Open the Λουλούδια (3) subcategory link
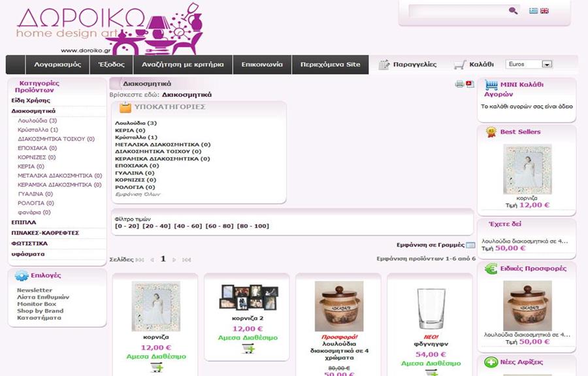The height and width of the screenshot is (376, 588). point(136,123)
